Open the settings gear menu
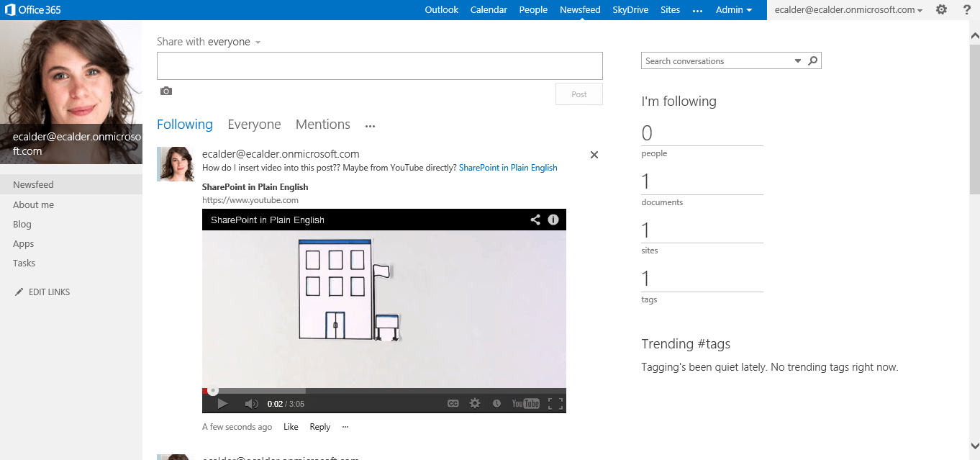 click(x=941, y=9)
